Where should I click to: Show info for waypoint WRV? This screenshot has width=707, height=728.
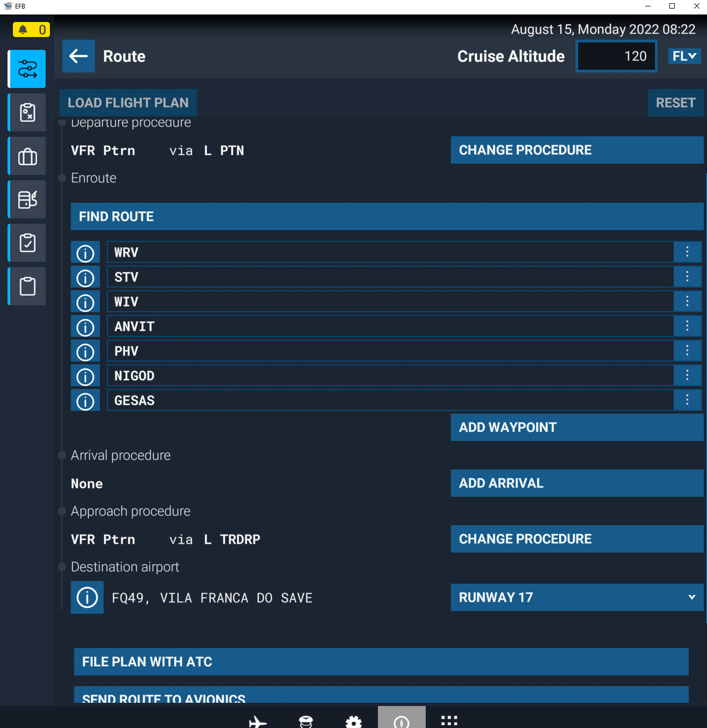pos(85,253)
